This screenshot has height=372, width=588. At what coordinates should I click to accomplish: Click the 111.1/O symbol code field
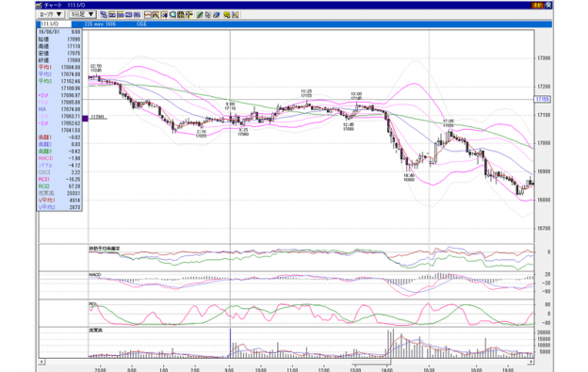55,24
